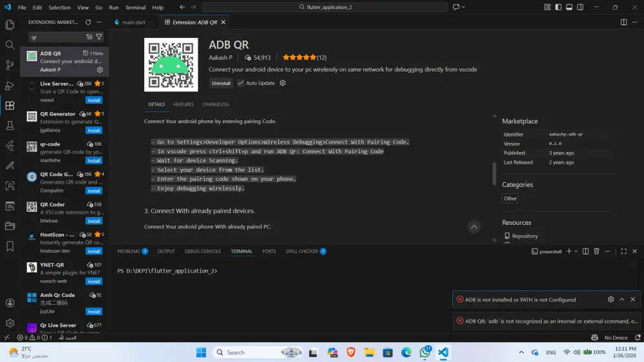Open the PROBLEMS panel tab

[x=132, y=251]
